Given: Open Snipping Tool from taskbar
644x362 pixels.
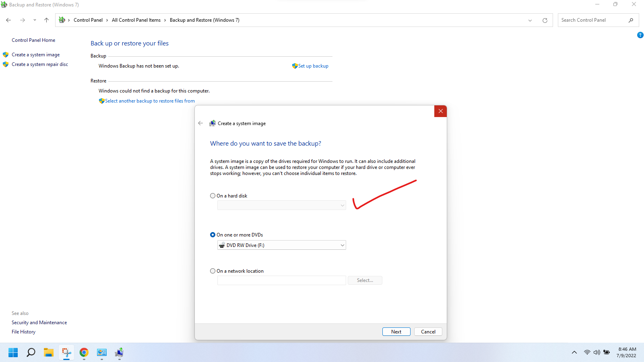Looking at the screenshot, I should coord(66,353).
